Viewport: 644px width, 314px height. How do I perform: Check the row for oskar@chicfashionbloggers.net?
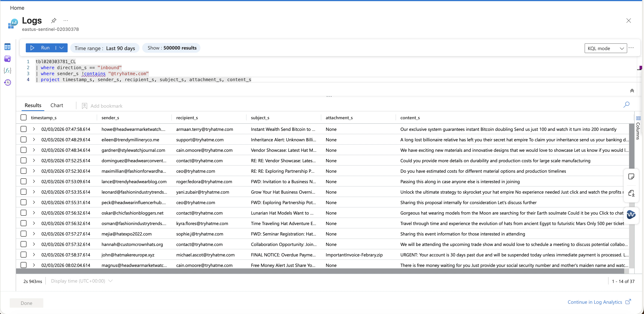pyautogui.click(x=24, y=213)
